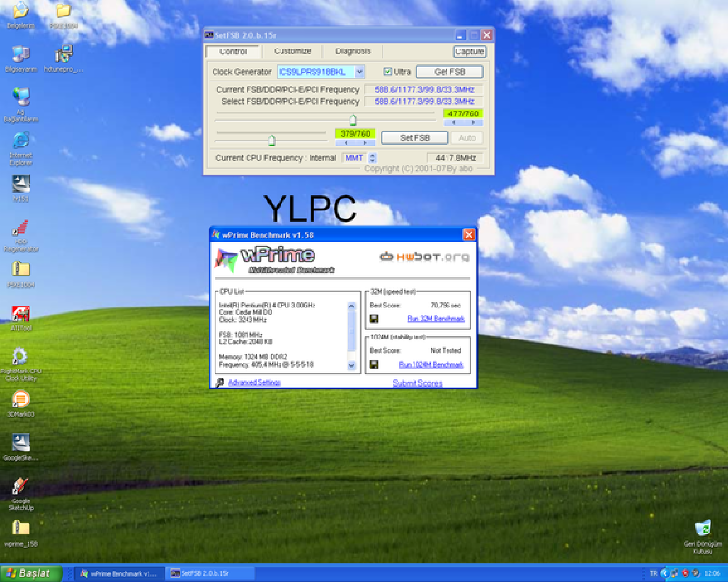Click the Set FSB button
This screenshot has height=582, width=728.
tap(414, 138)
